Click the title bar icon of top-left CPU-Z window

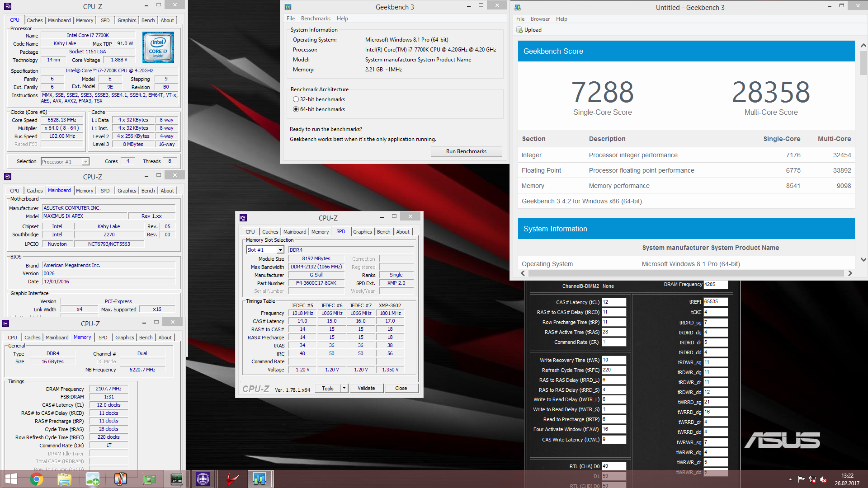pos(8,6)
